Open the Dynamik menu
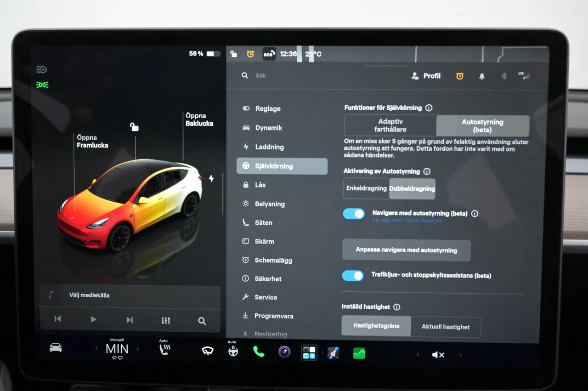The image size is (588, 391). 281,128
